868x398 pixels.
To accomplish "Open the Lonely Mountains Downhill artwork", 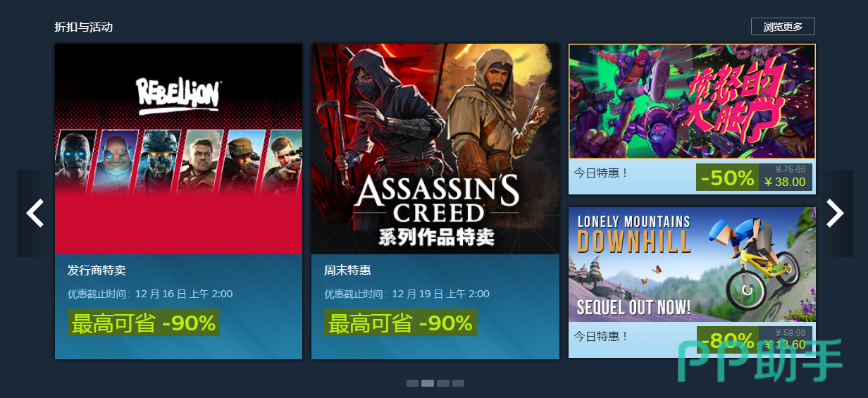I will point(692,265).
